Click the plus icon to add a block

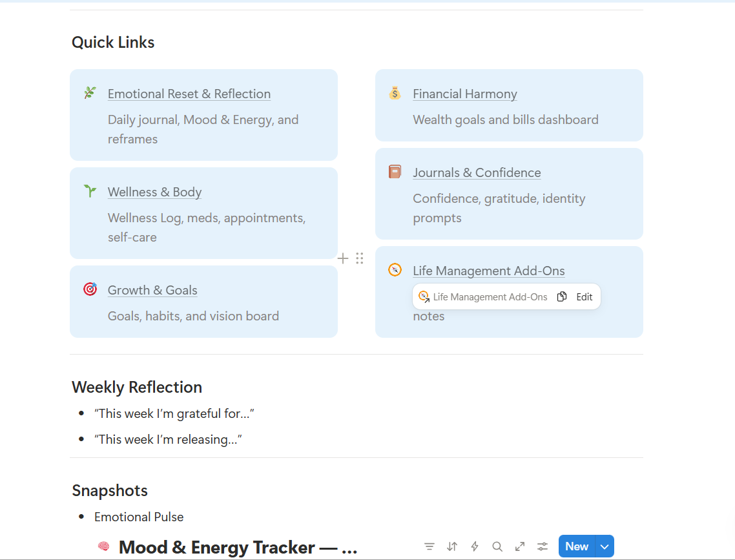click(x=343, y=258)
